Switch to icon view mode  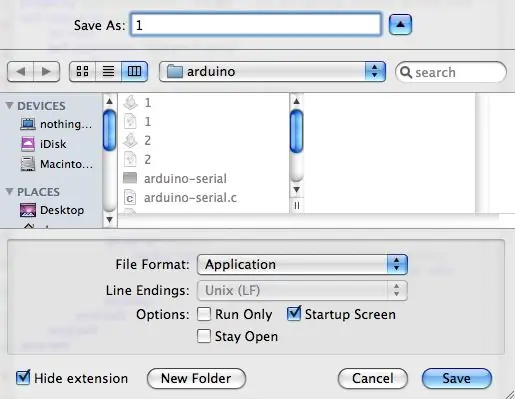pyautogui.click(x=82, y=71)
